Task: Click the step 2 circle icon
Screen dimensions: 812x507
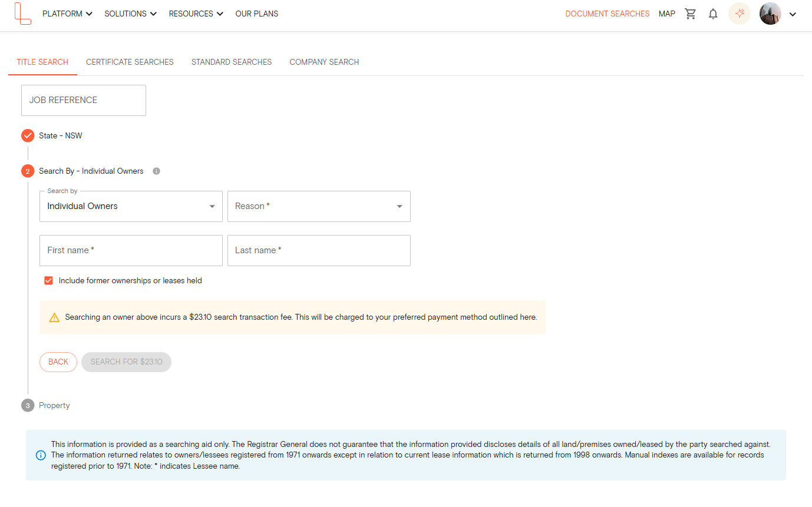Action: click(28, 171)
